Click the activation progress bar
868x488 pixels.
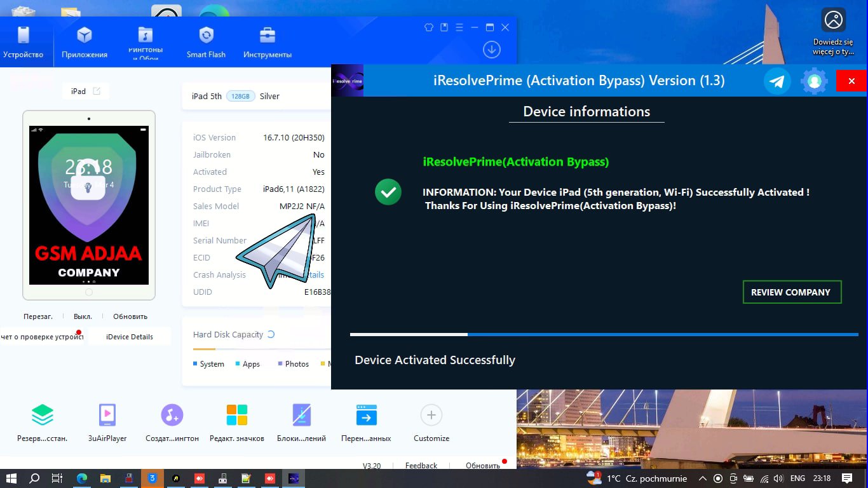pyautogui.click(x=604, y=334)
